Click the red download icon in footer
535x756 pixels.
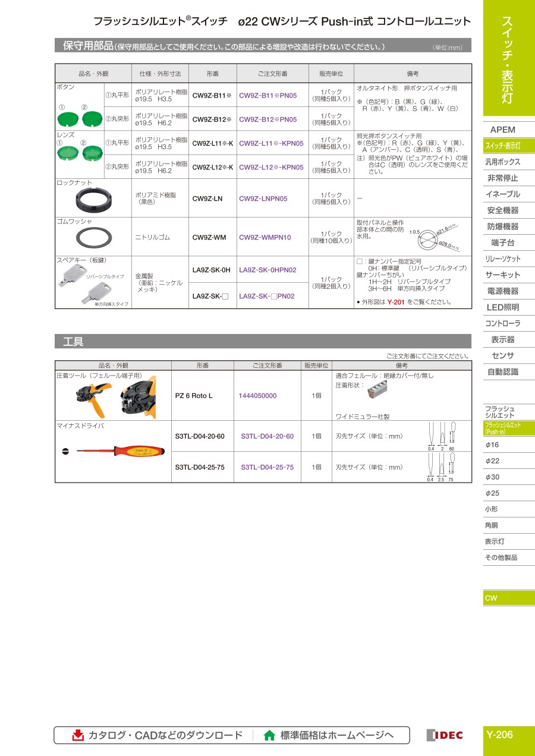[x=78, y=735]
